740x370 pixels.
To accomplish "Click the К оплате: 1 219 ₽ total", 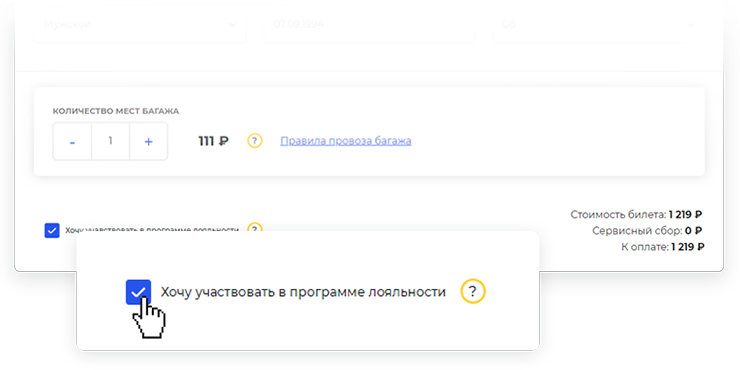I will 663,246.
